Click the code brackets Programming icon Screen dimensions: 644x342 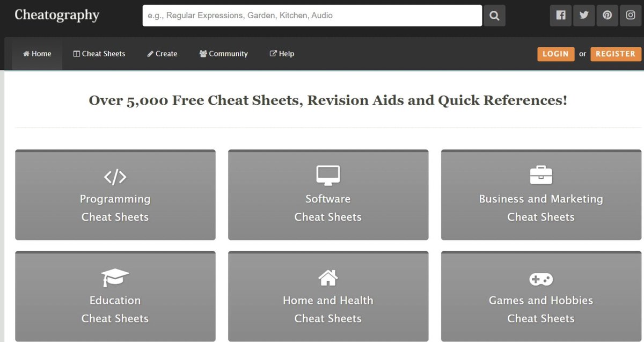[x=115, y=177]
